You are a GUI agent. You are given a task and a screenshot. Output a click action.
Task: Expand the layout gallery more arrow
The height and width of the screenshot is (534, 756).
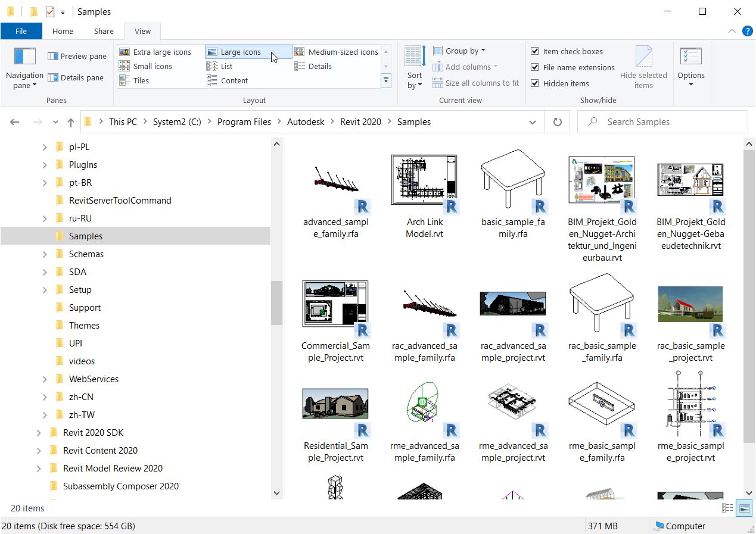click(386, 80)
